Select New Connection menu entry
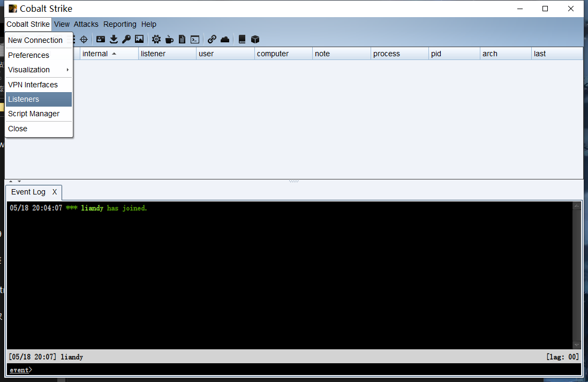 [x=39, y=40]
